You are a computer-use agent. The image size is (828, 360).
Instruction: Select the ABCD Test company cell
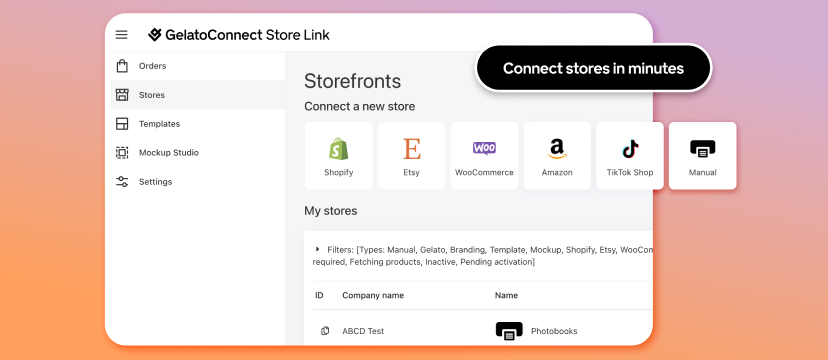pos(363,331)
